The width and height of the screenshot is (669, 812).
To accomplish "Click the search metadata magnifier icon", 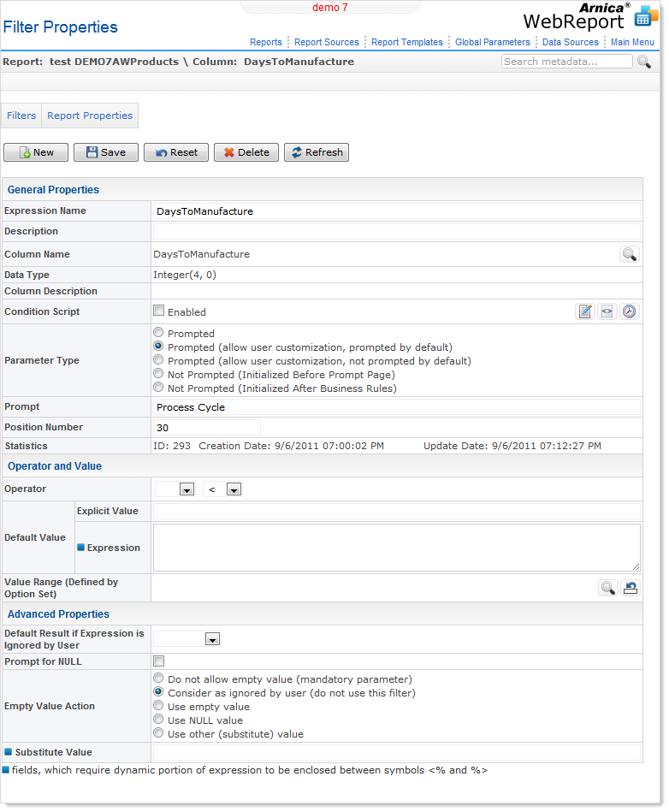I will click(x=643, y=62).
